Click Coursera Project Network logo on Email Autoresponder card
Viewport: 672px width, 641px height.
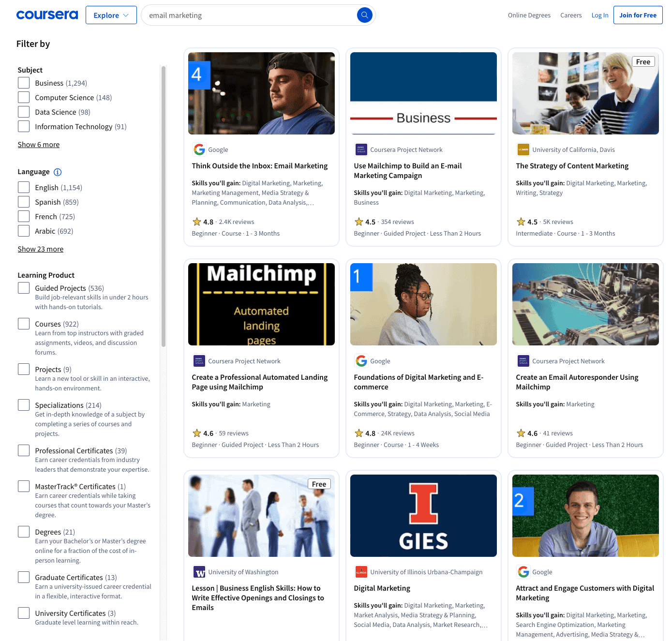pos(523,361)
